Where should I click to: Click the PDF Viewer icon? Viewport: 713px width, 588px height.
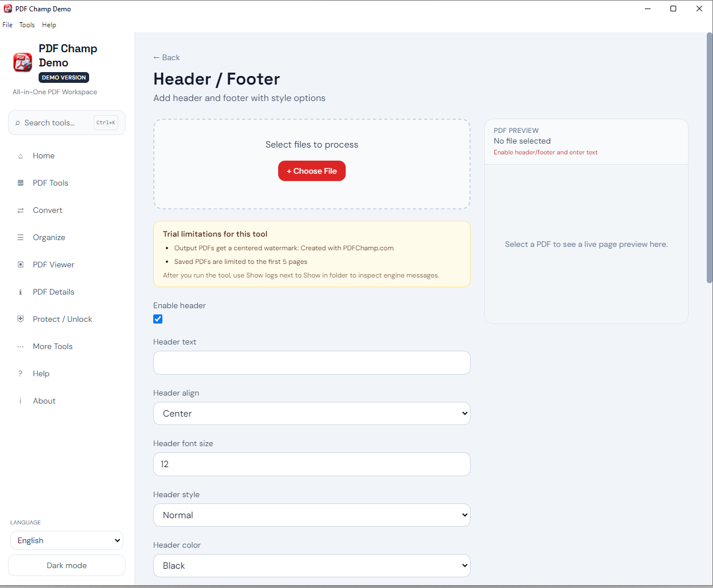point(20,265)
